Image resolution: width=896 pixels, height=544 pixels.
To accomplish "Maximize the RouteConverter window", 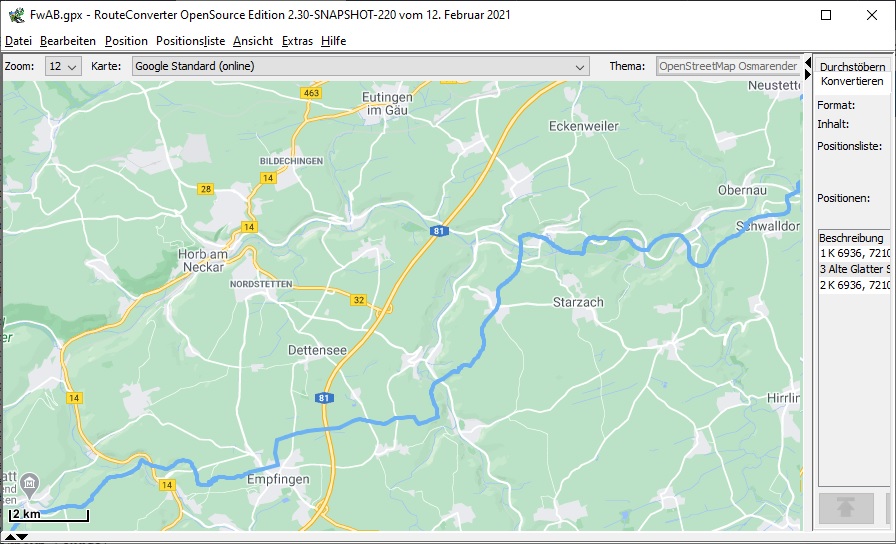I will (x=826, y=15).
